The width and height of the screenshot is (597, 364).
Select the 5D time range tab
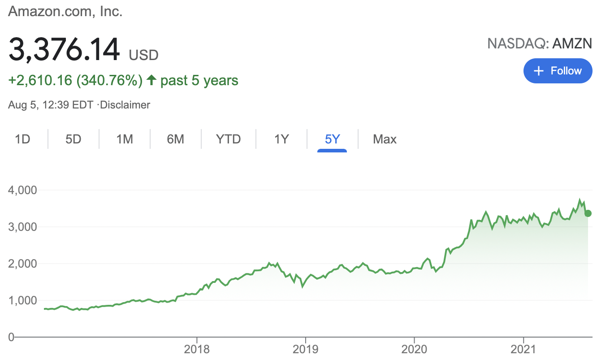click(x=73, y=139)
